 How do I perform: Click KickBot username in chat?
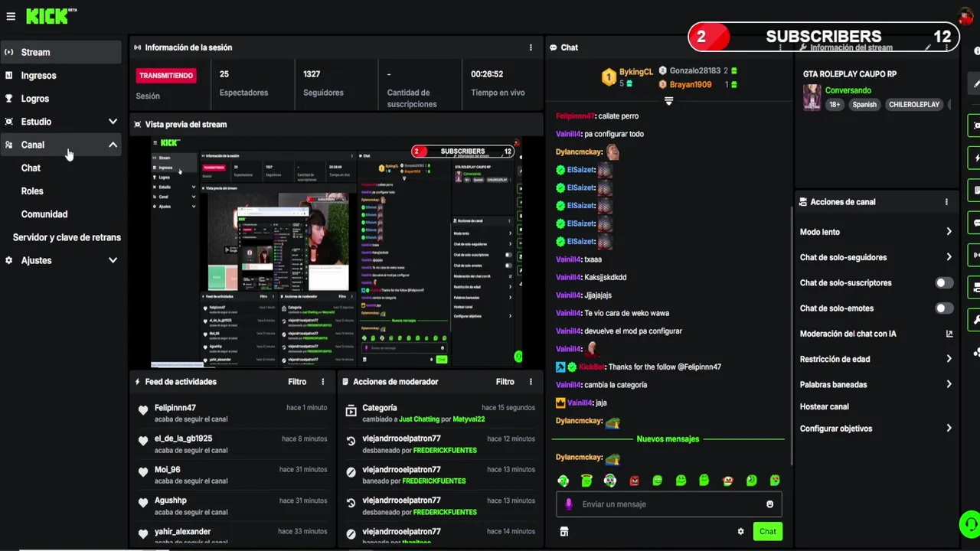(x=592, y=367)
